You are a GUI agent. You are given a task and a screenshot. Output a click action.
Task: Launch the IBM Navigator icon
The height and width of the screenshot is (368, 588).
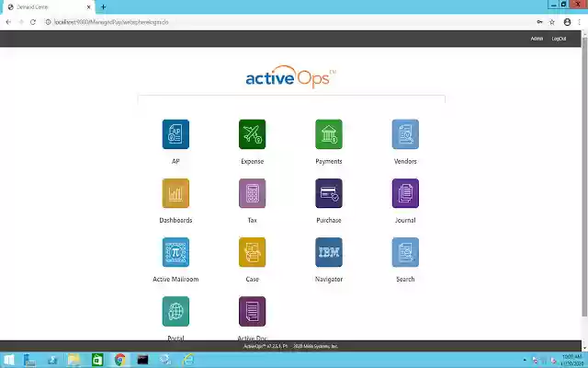point(329,252)
